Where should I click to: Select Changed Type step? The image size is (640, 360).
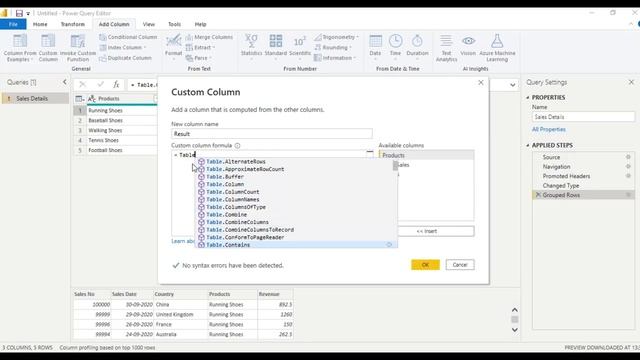click(x=584, y=185)
